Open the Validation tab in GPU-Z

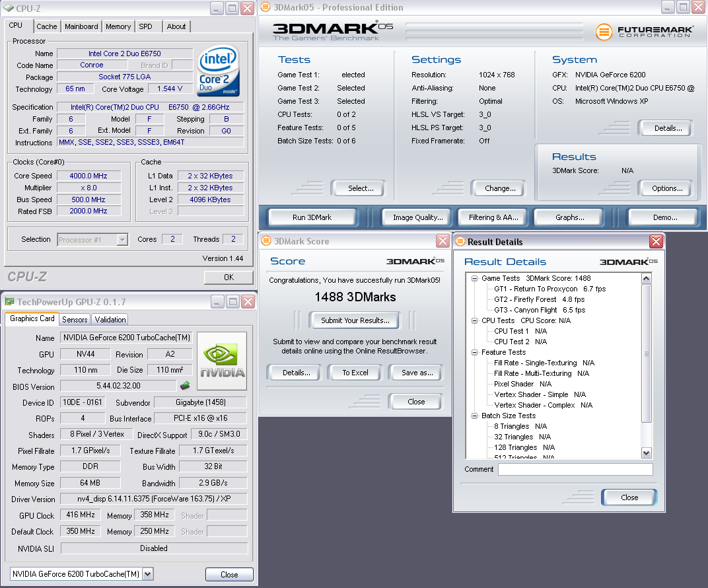click(110, 319)
